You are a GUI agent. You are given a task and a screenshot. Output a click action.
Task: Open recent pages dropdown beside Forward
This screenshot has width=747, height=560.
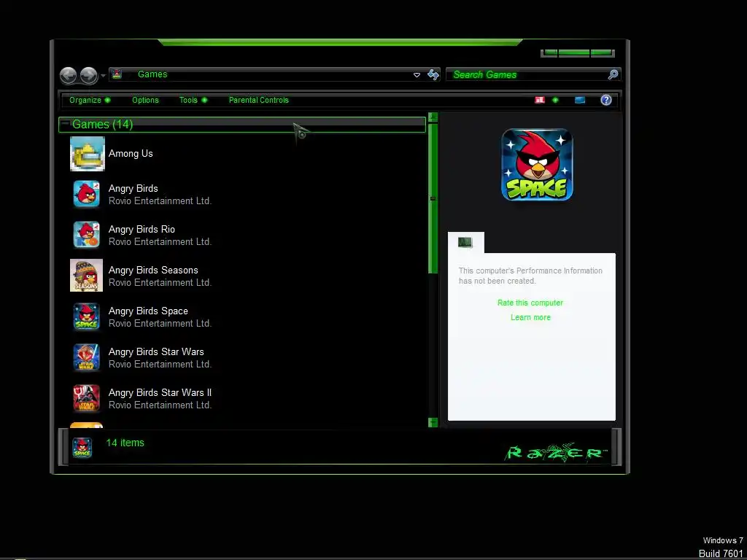tap(103, 76)
